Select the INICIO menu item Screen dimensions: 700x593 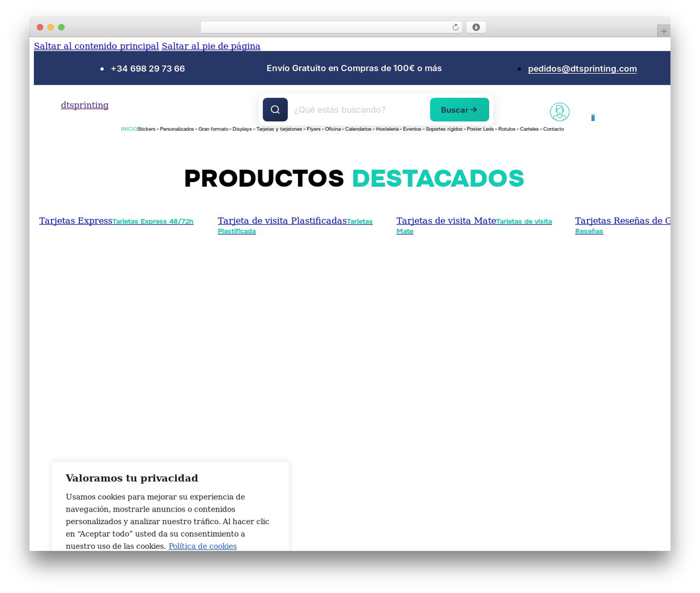point(129,129)
